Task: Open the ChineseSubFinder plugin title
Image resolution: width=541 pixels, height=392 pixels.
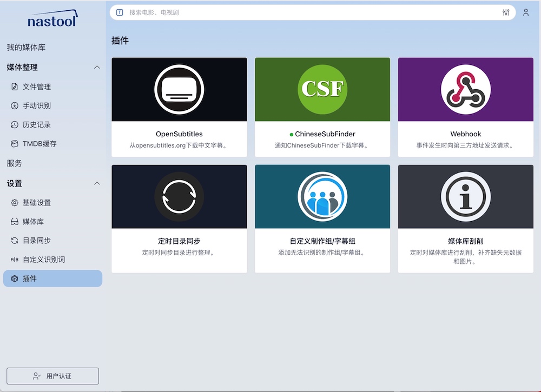Action: 325,134
